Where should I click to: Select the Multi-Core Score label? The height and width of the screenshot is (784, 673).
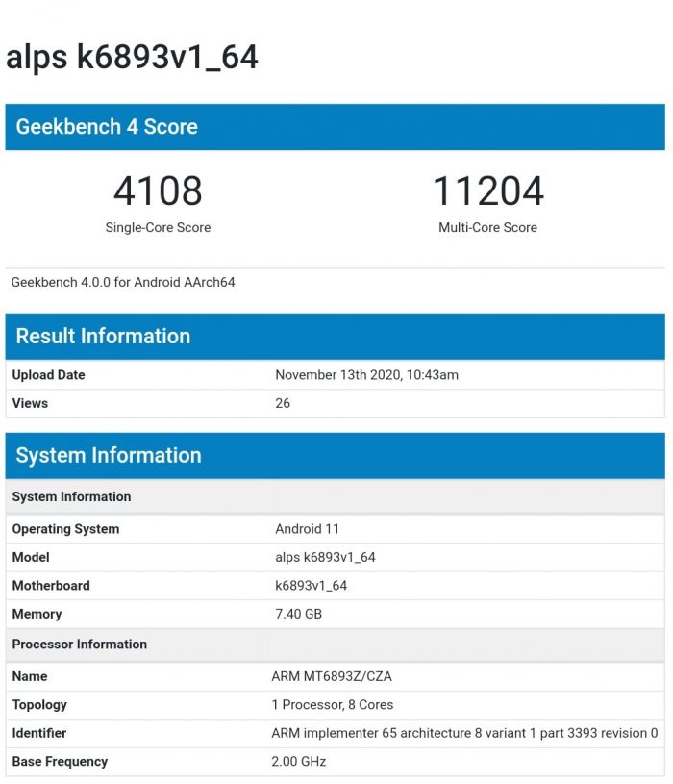pos(487,227)
